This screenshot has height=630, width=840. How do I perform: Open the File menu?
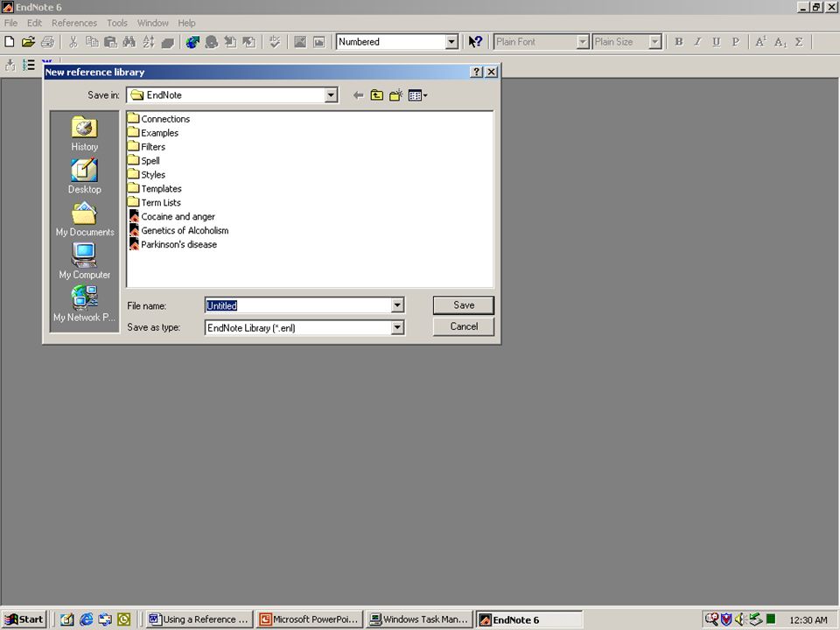pyautogui.click(x=10, y=23)
